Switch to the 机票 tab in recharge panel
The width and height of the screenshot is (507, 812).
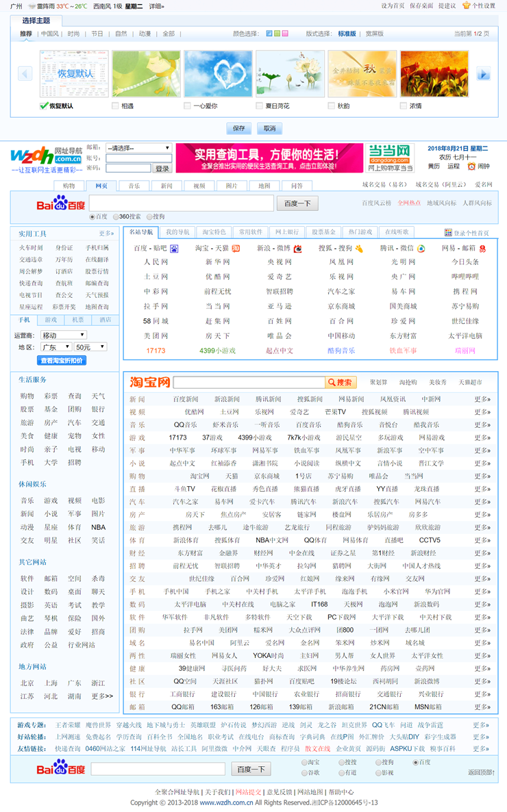77,320
